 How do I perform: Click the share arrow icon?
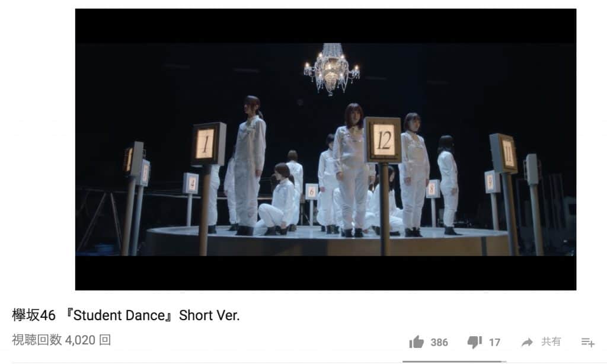[x=527, y=342]
